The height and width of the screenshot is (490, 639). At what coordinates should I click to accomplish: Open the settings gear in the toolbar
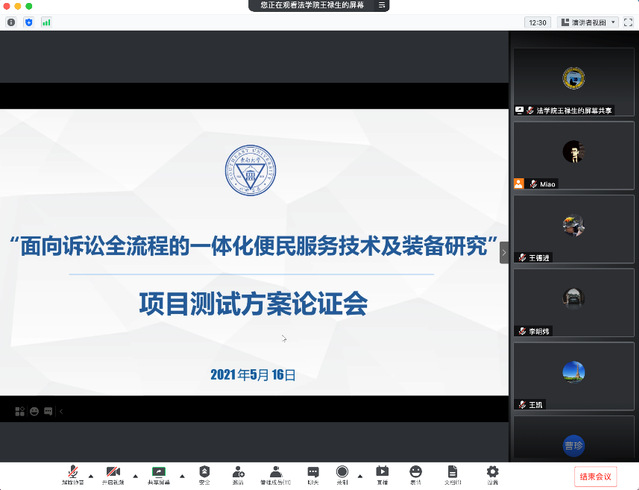click(492, 472)
